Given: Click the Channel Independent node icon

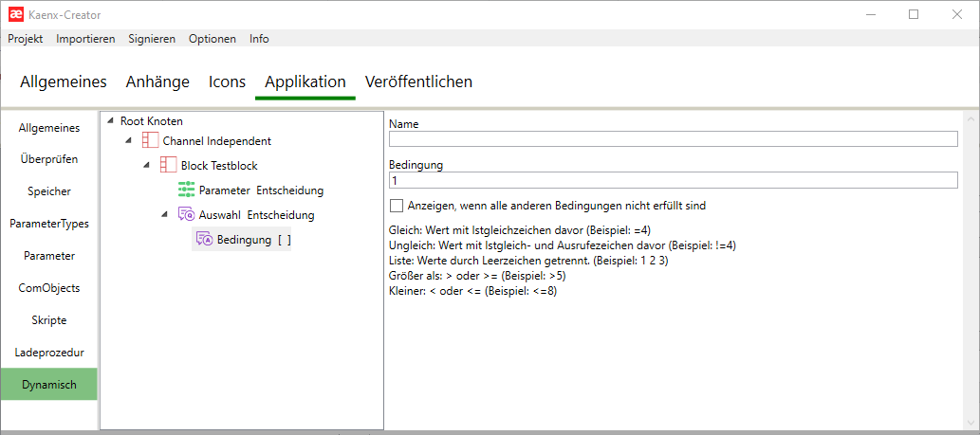Looking at the screenshot, I should 150,140.
